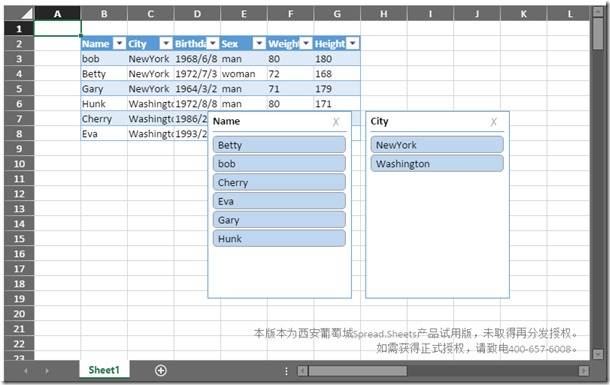The width and height of the screenshot is (610, 385).
Task: Select column A header
Action: click(58, 14)
